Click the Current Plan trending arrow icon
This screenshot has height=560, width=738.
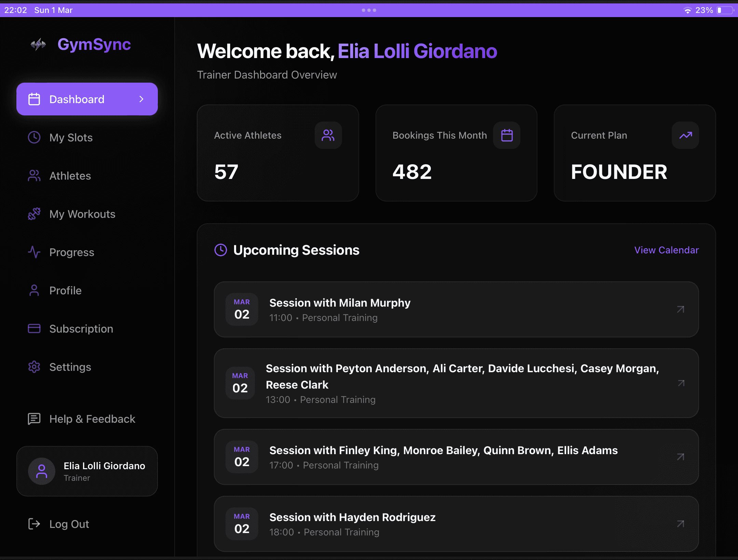click(685, 135)
